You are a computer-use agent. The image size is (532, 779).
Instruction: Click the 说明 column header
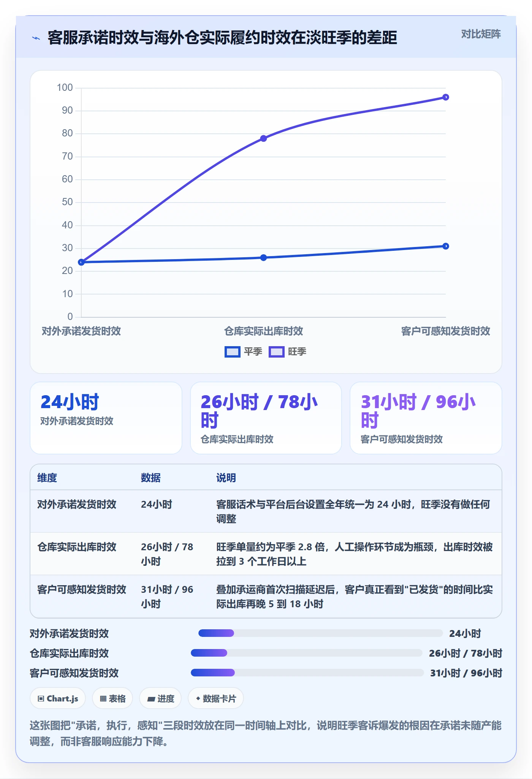tap(226, 478)
